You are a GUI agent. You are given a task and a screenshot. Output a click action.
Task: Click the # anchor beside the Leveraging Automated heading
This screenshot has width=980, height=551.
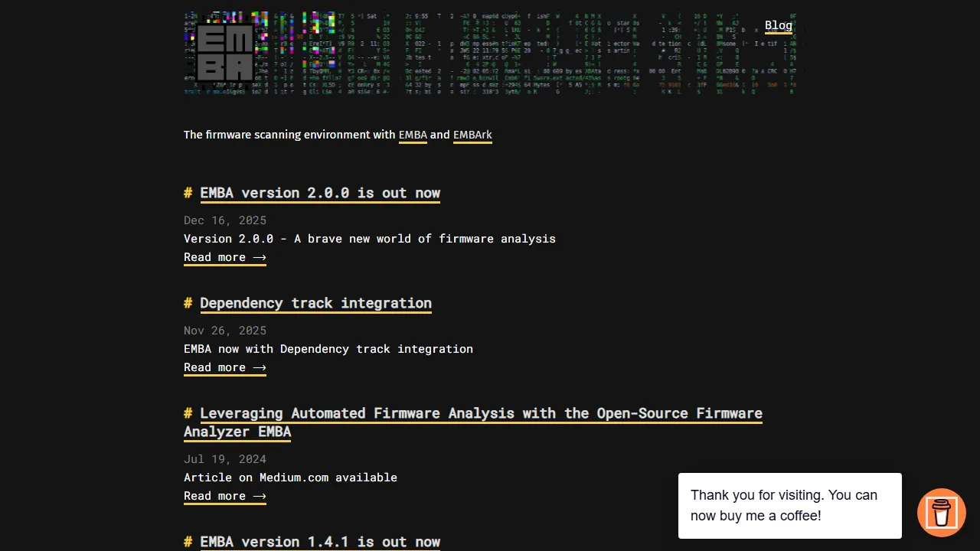188,413
